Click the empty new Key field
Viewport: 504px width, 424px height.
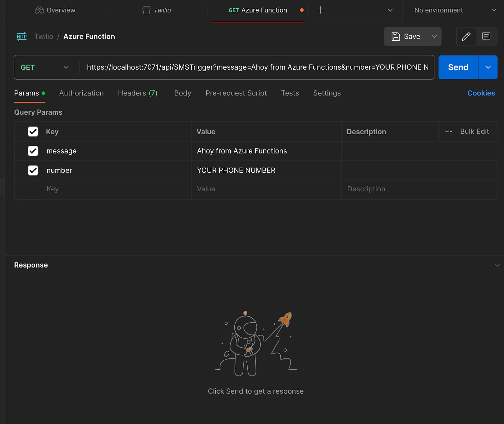116,189
